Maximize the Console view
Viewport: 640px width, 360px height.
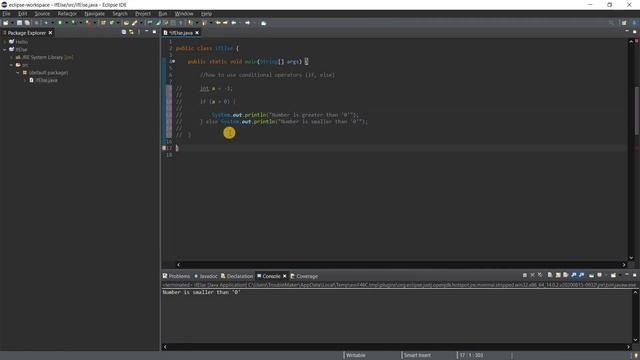tap(634, 275)
